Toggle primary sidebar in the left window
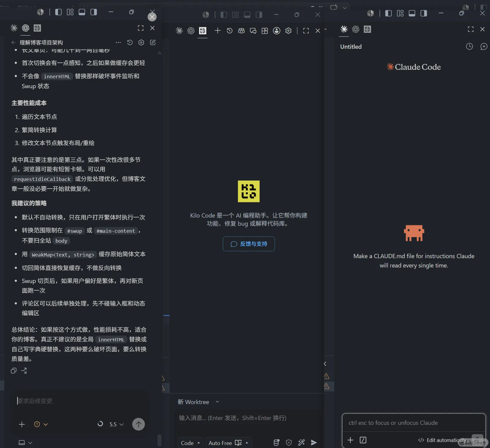Screen dimensions: 490x448 (x=58, y=12)
